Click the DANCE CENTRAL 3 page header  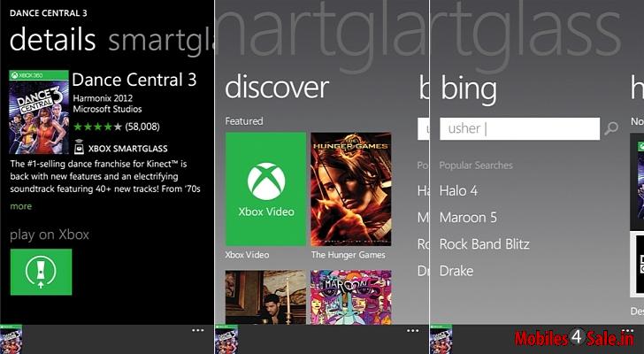(x=49, y=12)
